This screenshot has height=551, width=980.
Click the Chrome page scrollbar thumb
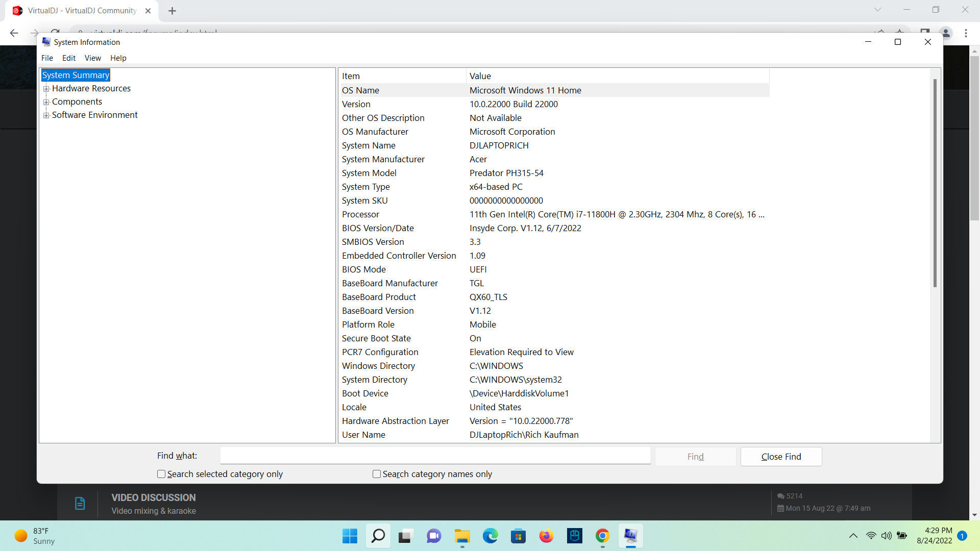click(974, 138)
